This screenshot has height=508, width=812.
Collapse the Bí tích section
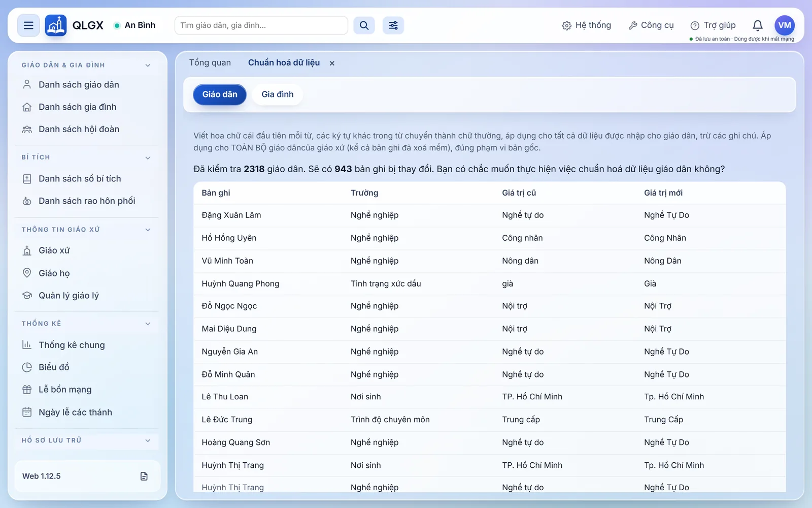pos(148,157)
